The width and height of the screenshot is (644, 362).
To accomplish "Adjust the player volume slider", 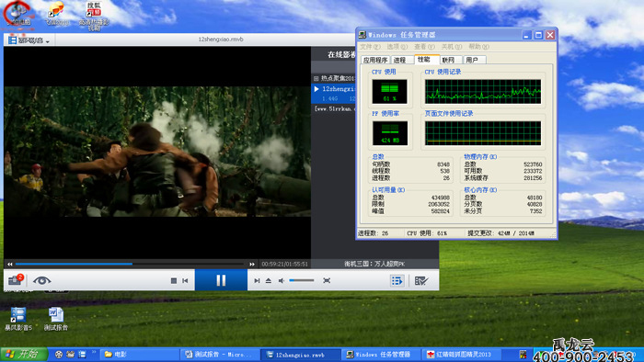I will pyautogui.click(x=302, y=280).
